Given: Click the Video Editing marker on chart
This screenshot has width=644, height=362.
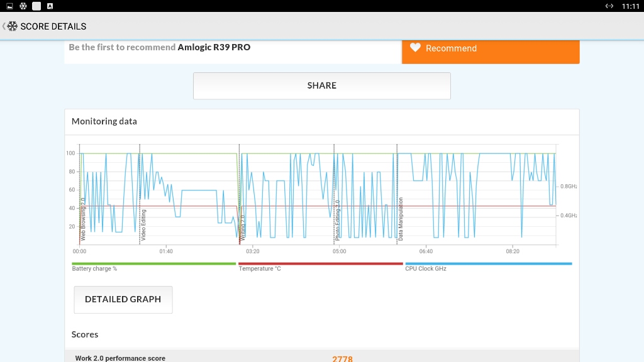Looking at the screenshot, I should (143, 225).
